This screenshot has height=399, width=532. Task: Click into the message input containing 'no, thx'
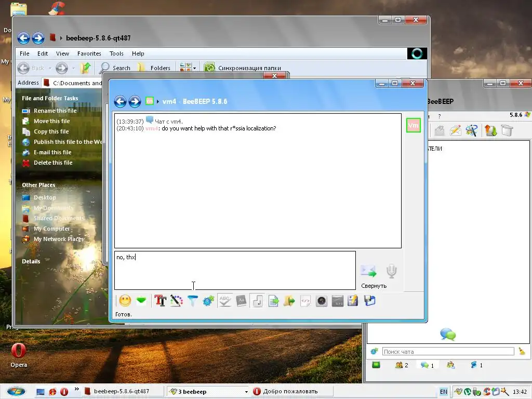click(x=235, y=270)
